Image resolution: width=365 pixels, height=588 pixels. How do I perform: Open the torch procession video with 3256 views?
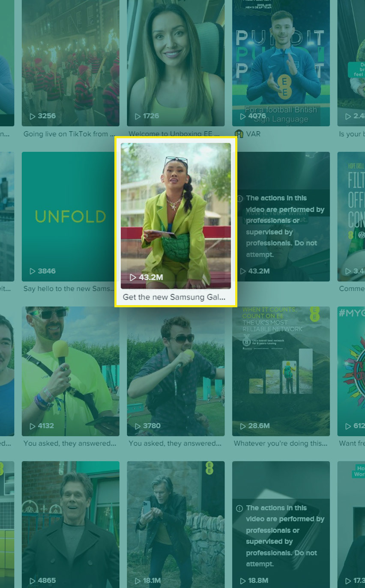click(71, 63)
